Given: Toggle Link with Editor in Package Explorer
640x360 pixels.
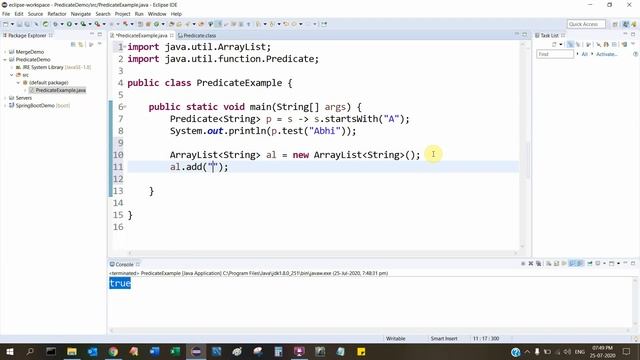Looking at the screenshot, I should click(81, 44).
